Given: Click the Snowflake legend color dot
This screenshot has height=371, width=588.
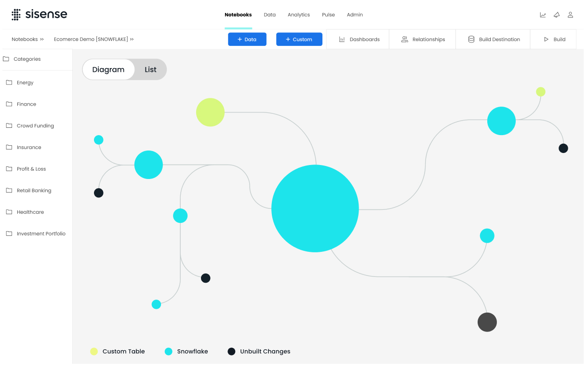Looking at the screenshot, I should pos(169,352).
